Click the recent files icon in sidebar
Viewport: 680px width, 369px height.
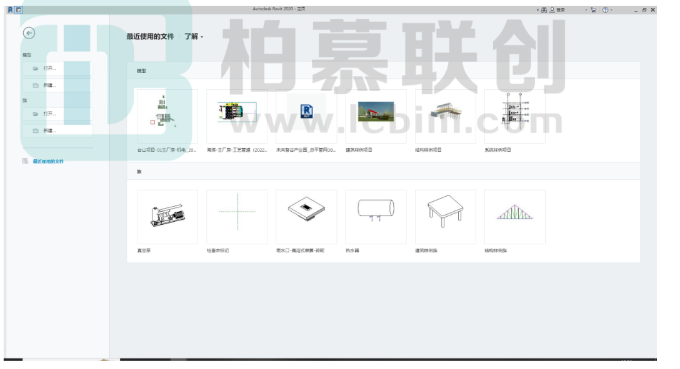(25, 161)
